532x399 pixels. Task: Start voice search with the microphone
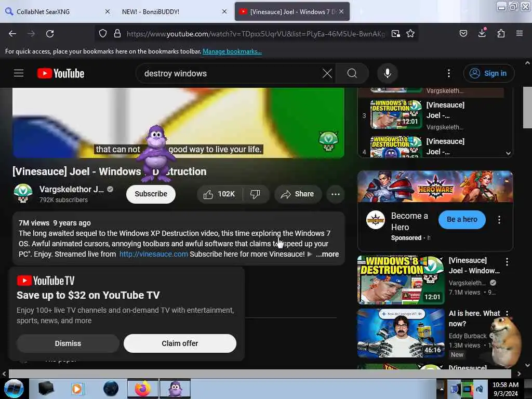point(388,73)
